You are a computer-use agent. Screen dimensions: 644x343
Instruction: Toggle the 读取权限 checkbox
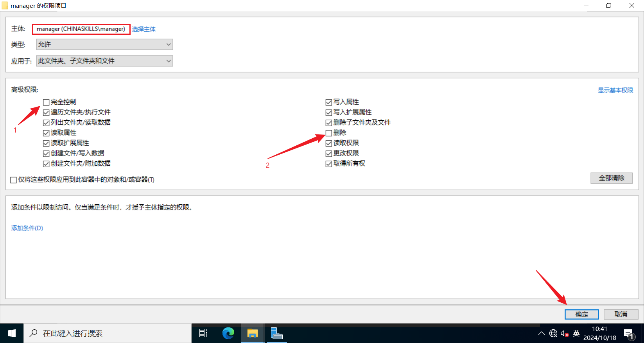click(x=329, y=143)
